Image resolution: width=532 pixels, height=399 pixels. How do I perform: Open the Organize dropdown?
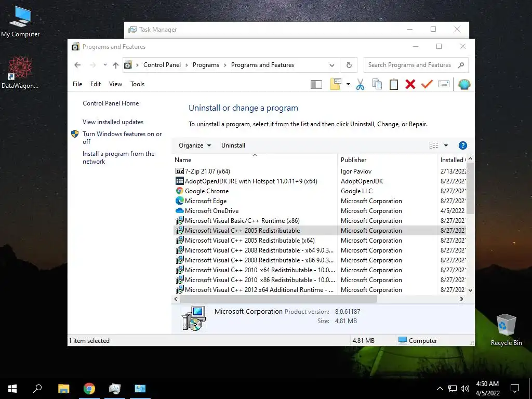click(195, 145)
